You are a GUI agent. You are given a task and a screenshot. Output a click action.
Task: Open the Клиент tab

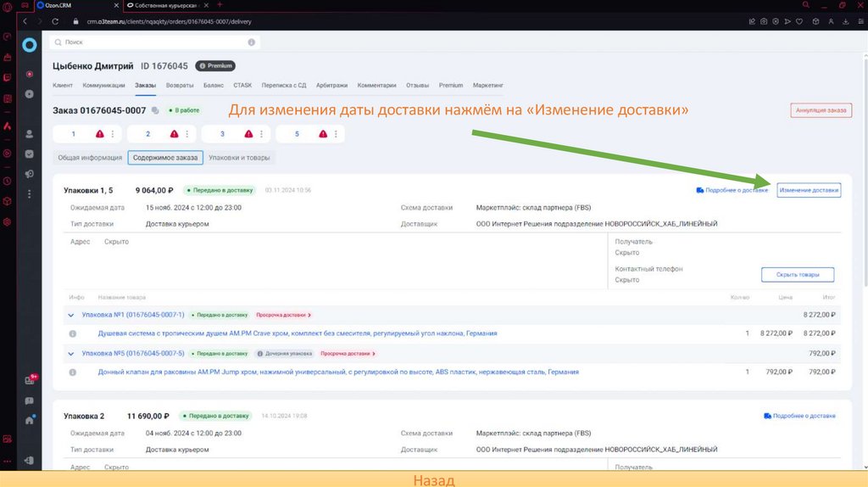click(x=63, y=86)
